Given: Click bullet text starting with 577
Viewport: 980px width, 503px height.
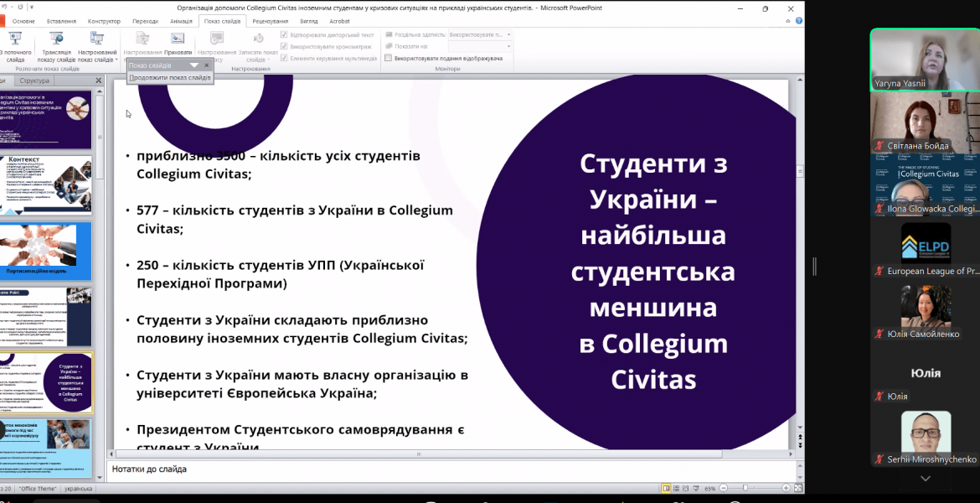Looking at the screenshot, I should point(294,219).
